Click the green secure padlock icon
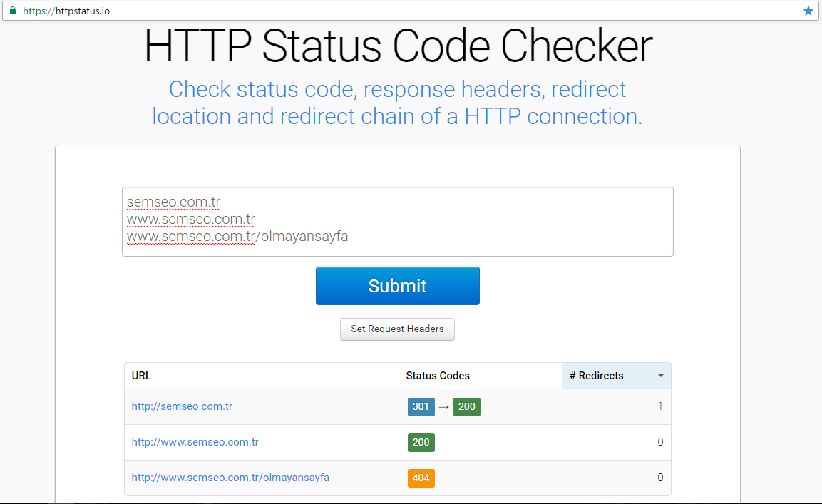This screenshot has height=504, width=822. click(13, 11)
